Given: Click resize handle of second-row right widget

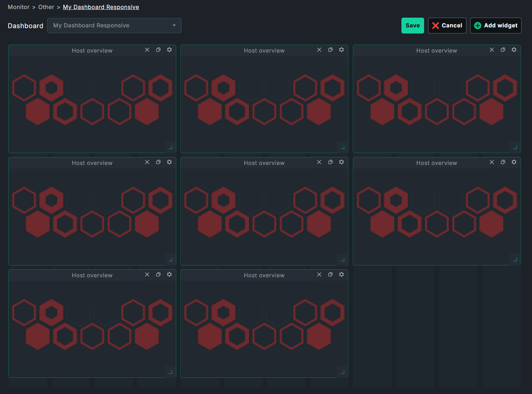Looking at the screenshot, I should coord(515,260).
